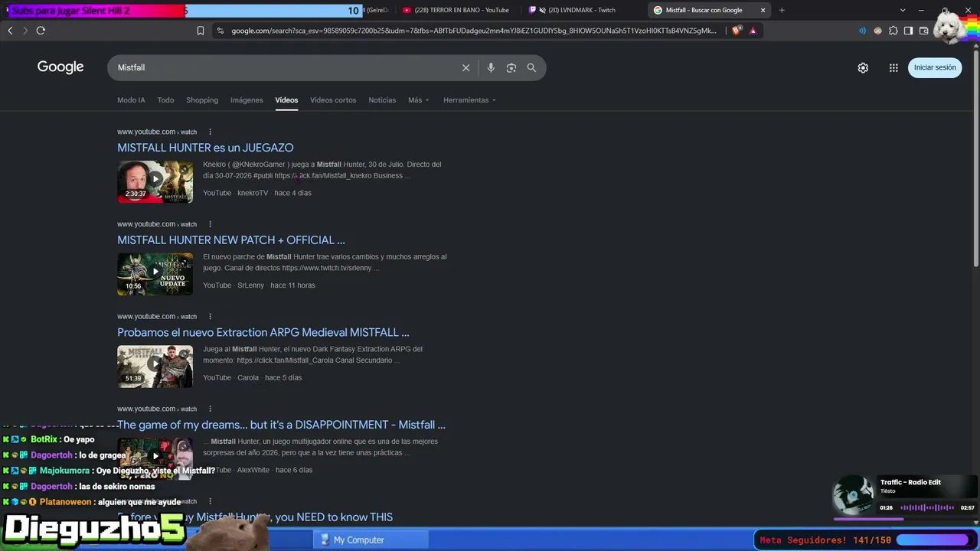Select the Todo search tab
980x551 pixels.
click(165, 100)
